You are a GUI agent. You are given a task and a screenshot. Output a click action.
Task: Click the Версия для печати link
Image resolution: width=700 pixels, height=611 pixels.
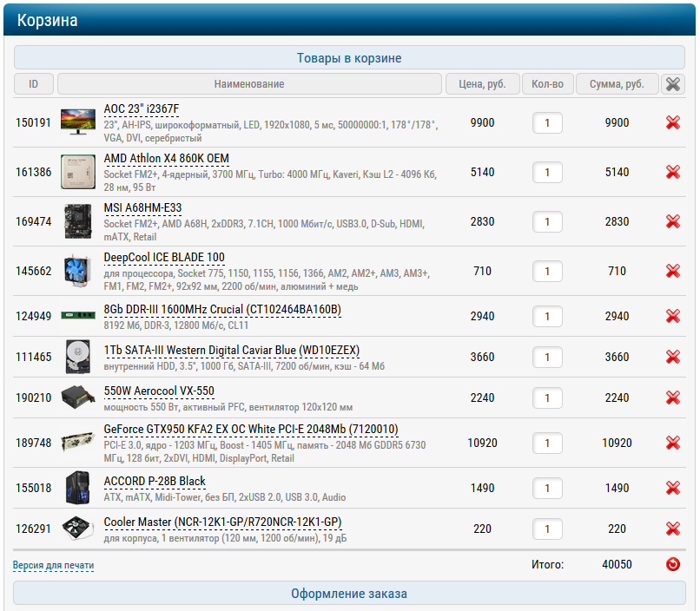(53, 566)
